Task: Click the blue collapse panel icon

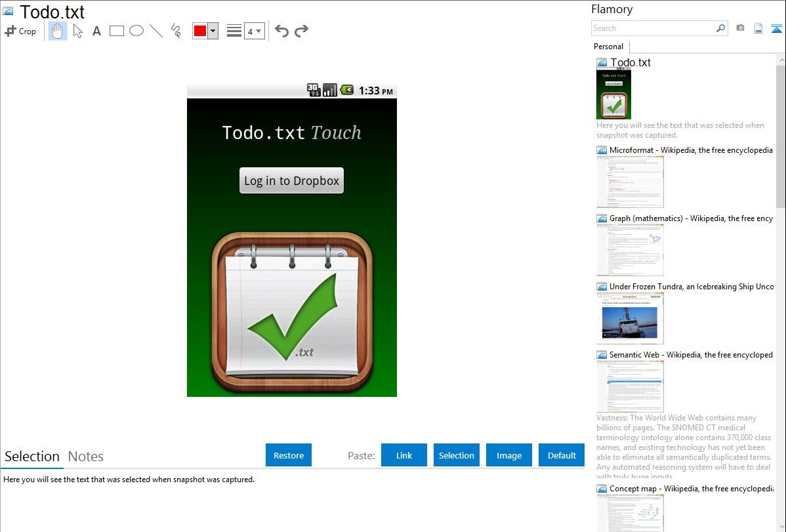Action: [776, 28]
